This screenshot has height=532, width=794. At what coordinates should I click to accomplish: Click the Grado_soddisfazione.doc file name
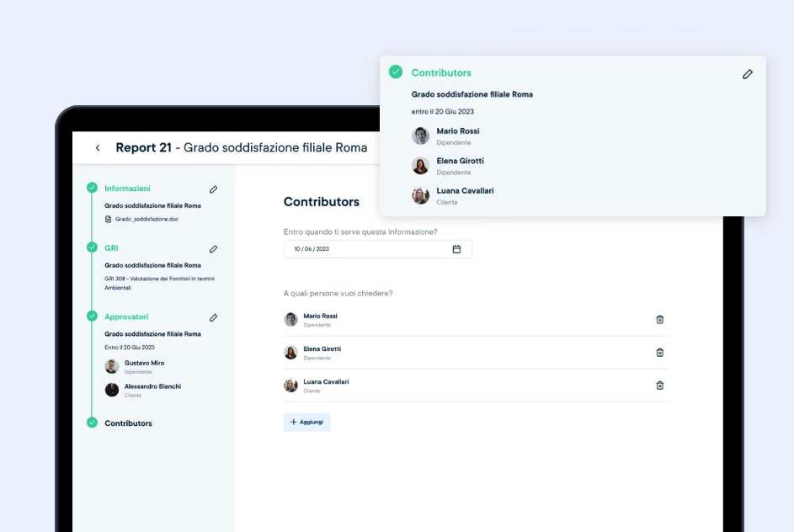[x=147, y=219]
